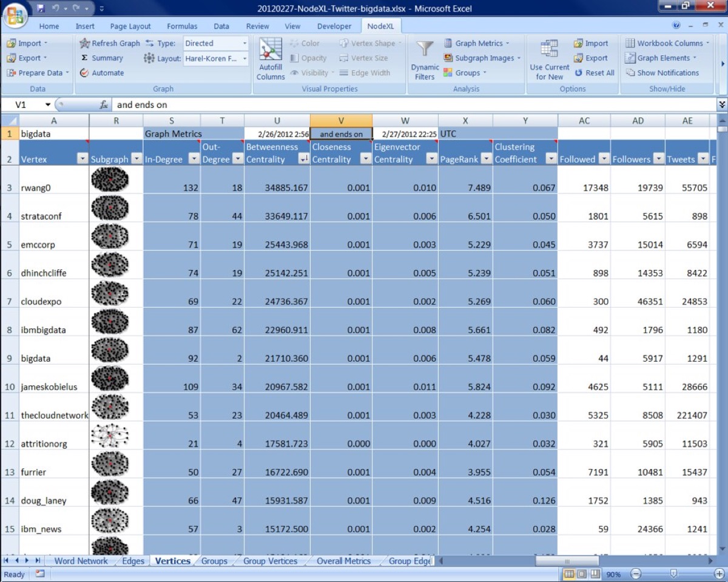Open the Groups menu in Analysis
This screenshot has height=582, width=728.
tap(465, 73)
